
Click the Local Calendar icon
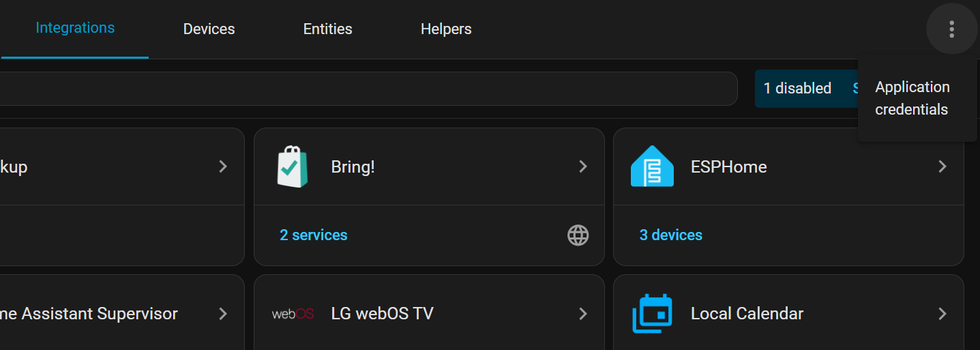[652, 314]
